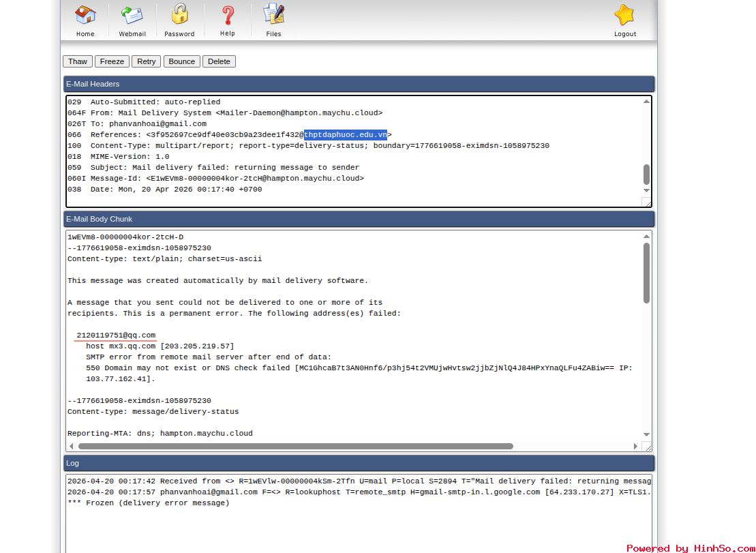Click the failed address 2120119751@qq.com
This screenshot has width=756, height=553.
tap(116, 335)
